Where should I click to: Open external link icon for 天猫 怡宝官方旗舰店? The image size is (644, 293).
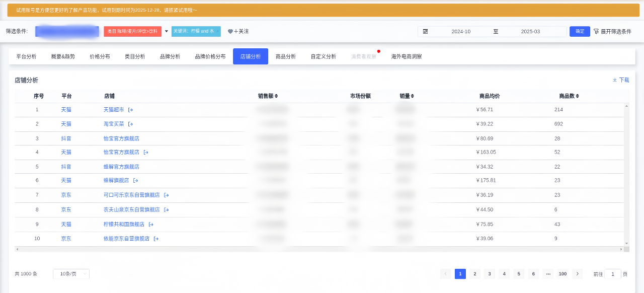coord(146,152)
